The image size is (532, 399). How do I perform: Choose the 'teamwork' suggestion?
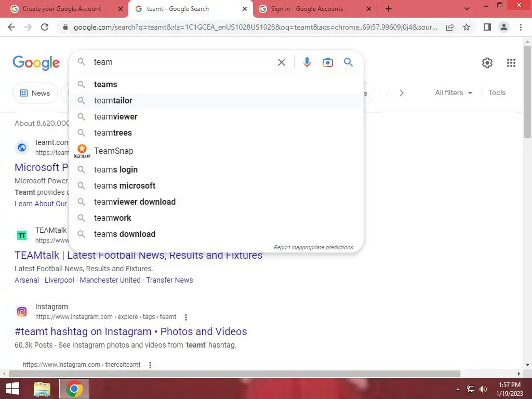click(216, 218)
